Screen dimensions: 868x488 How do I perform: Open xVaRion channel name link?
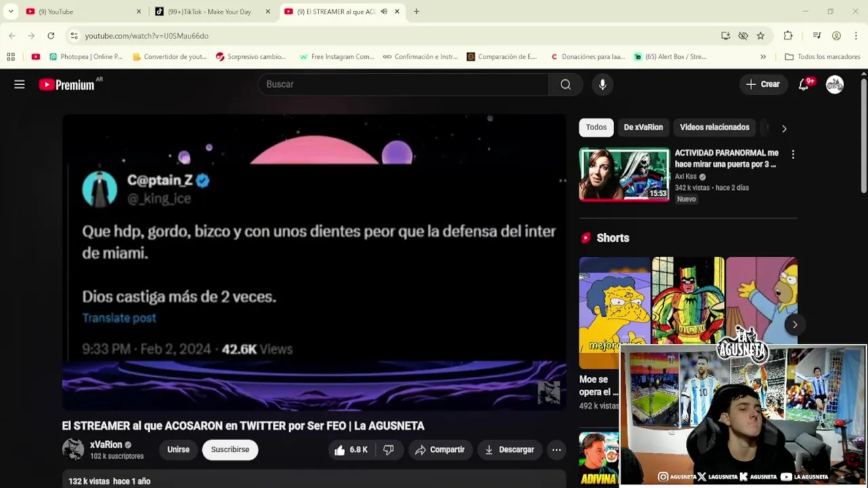106,445
